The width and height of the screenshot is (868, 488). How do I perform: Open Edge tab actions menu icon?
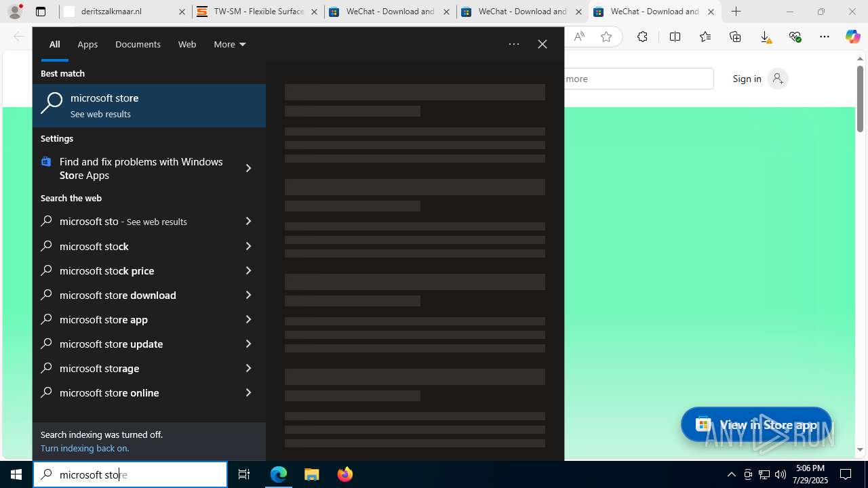41,12
